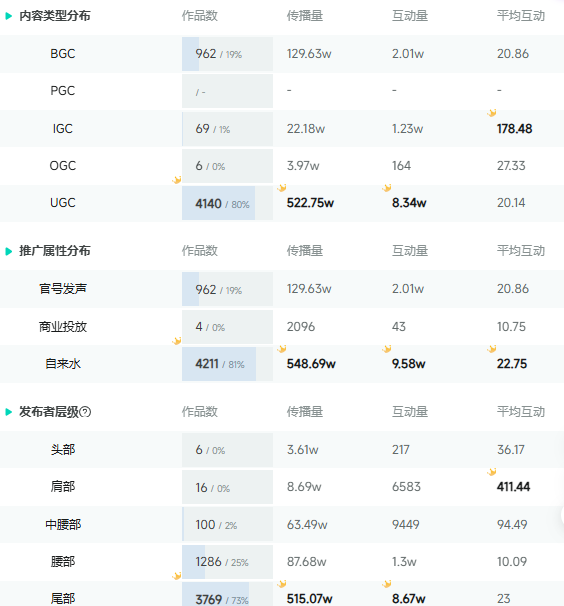
Task: Collapse the 推广属性分布 section triangle
Action: click(9, 251)
